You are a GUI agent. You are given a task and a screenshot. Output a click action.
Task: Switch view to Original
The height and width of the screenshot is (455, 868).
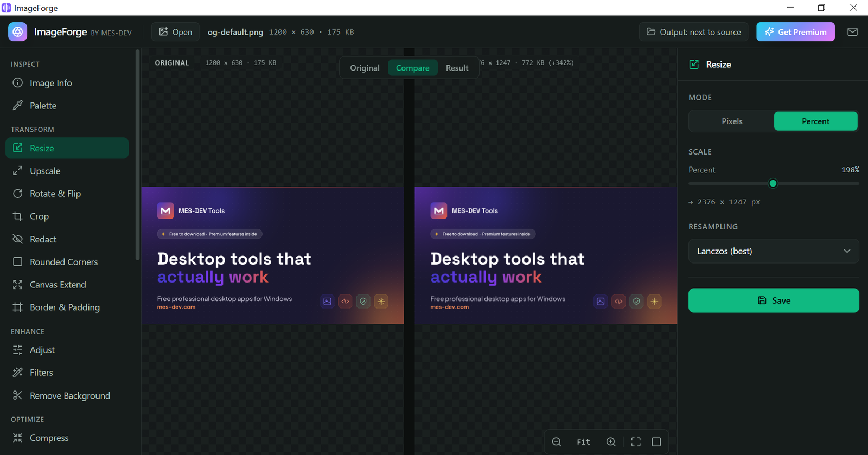click(x=365, y=68)
